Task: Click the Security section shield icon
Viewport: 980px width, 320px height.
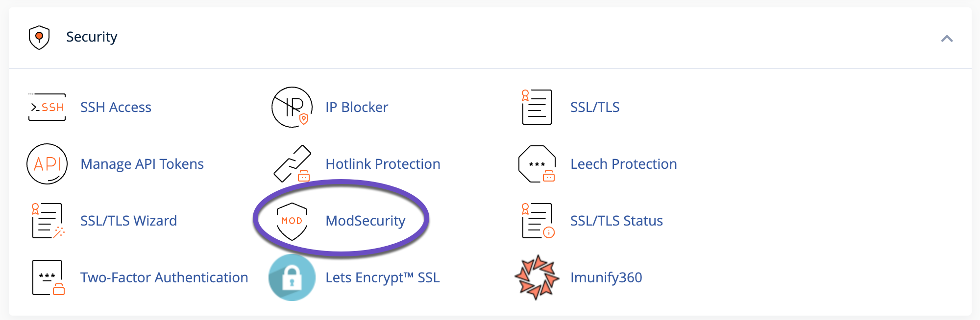Action: (x=39, y=36)
